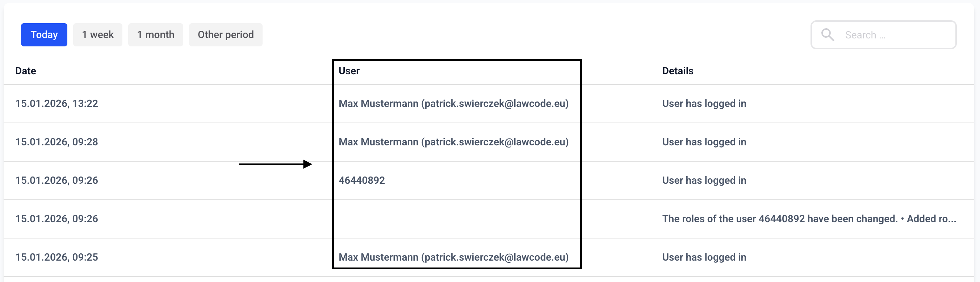Click user ID 46440892 in User column
The width and height of the screenshot is (980, 282).
pyautogui.click(x=362, y=181)
